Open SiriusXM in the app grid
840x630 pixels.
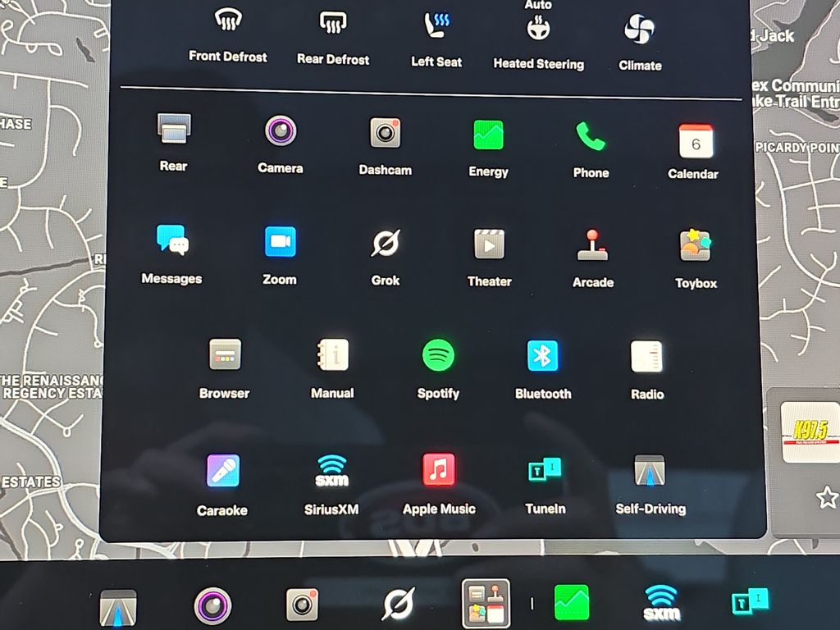pos(331,485)
